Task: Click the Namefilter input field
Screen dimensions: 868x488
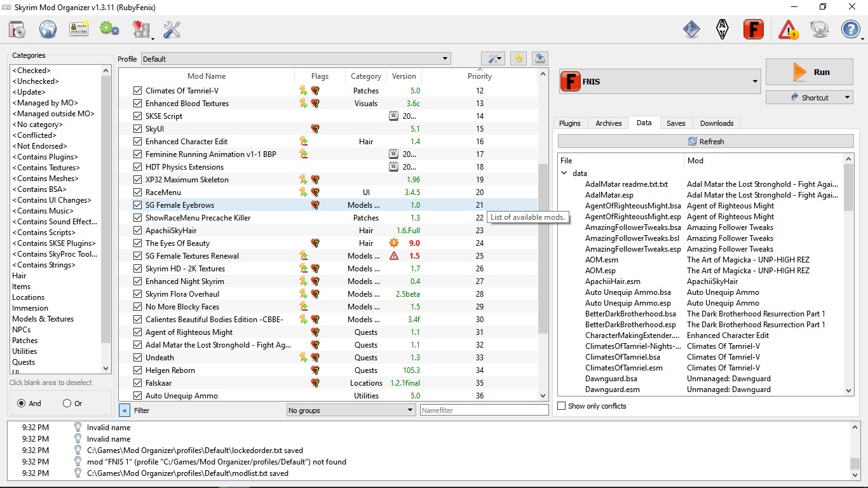Action: (484, 410)
